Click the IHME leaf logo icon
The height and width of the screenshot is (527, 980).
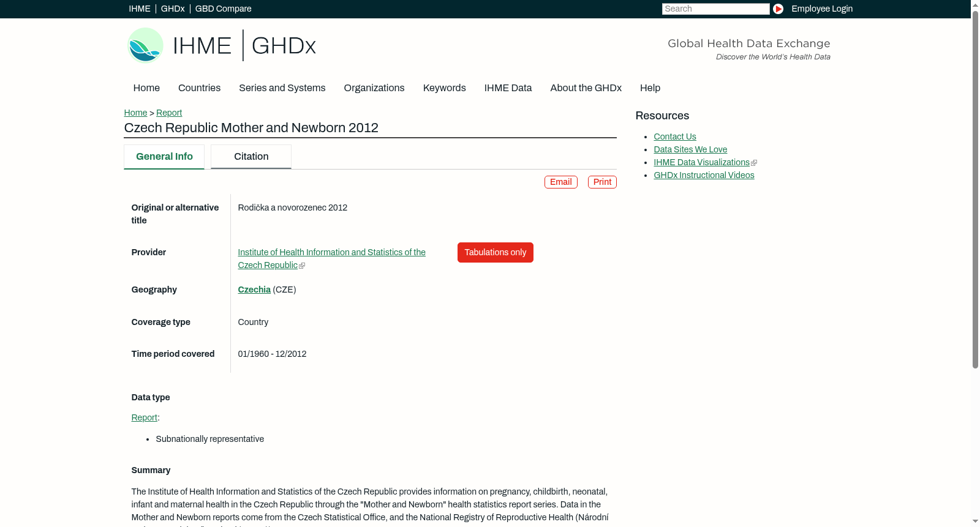point(145,45)
